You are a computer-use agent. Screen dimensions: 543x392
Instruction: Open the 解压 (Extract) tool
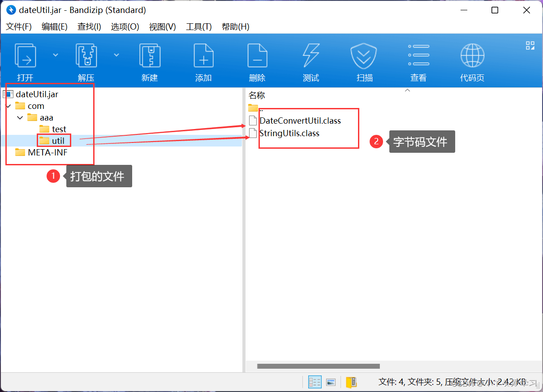86,58
